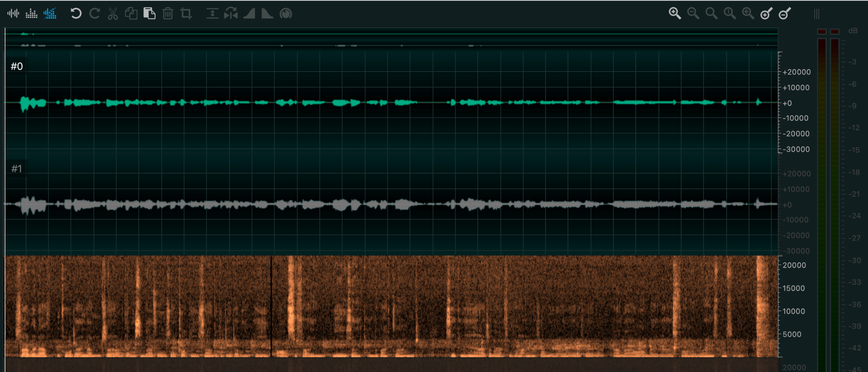Apply the fade out effect
Viewport: 868px width, 372px height.
tap(267, 14)
